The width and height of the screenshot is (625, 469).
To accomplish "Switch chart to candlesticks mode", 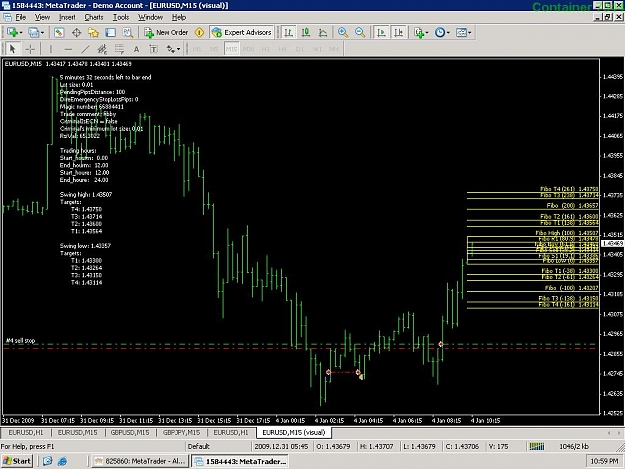I will coord(305,32).
